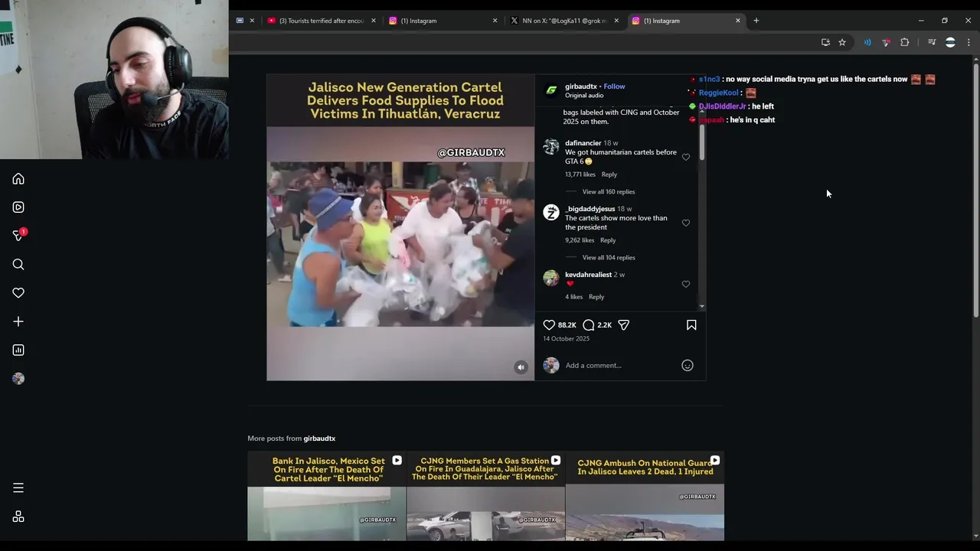Open girbaudtx username in post header
980x551 pixels.
(x=580, y=86)
